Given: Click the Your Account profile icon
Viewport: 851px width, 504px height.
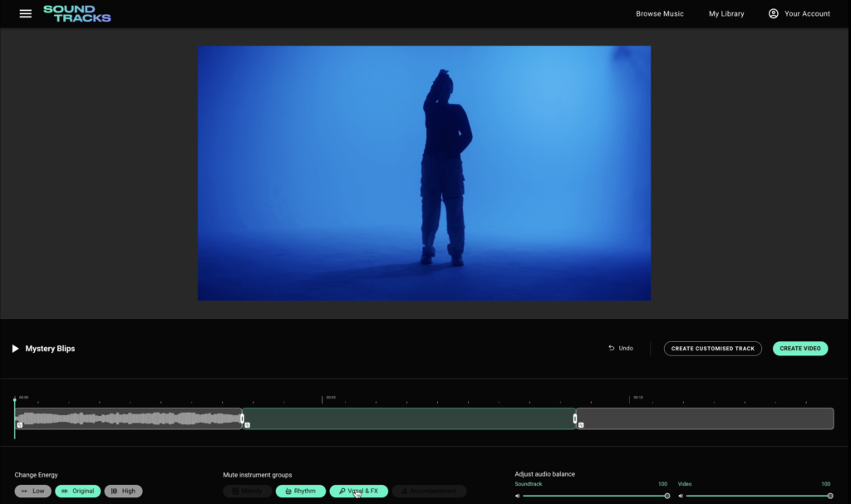Looking at the screenshot, I should (774, 14).
